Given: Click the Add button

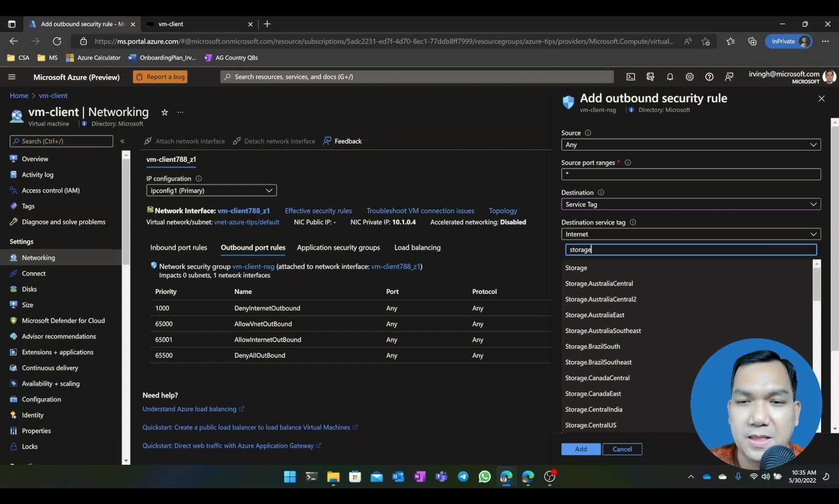Looking at the screenshot, I should coord(581,449).
